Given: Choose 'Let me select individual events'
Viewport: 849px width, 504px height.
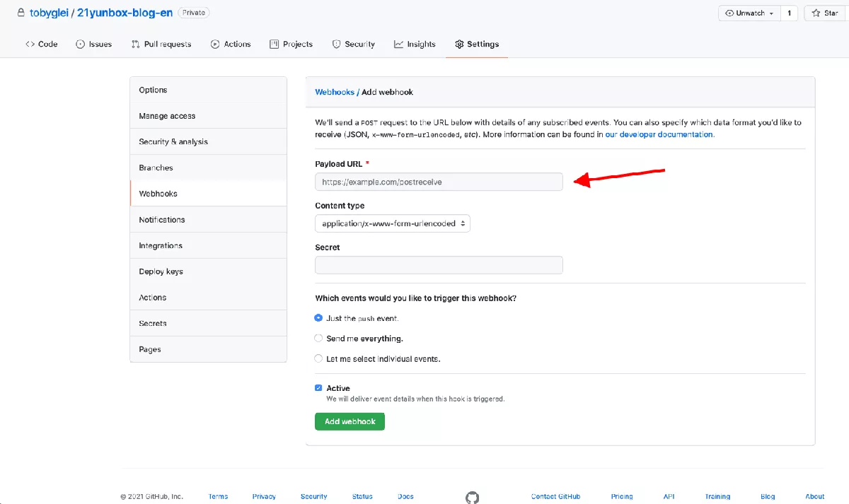Looking at the screenshot, I should (x=318, y=358).
